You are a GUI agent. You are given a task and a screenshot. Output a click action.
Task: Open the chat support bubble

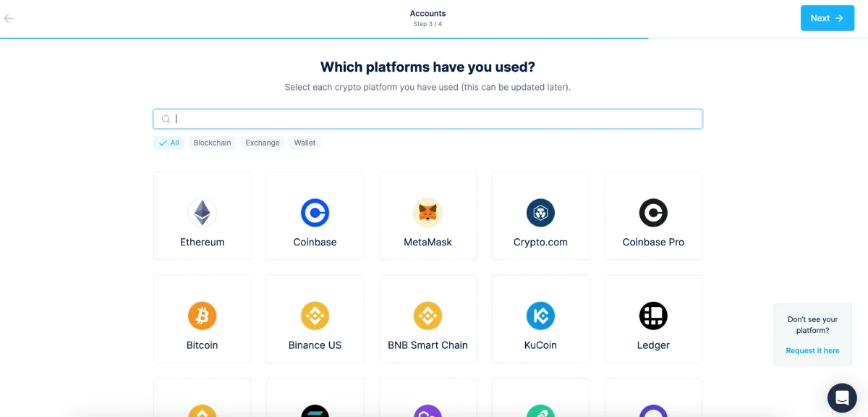pyautogui.click(x=842, y=397)
